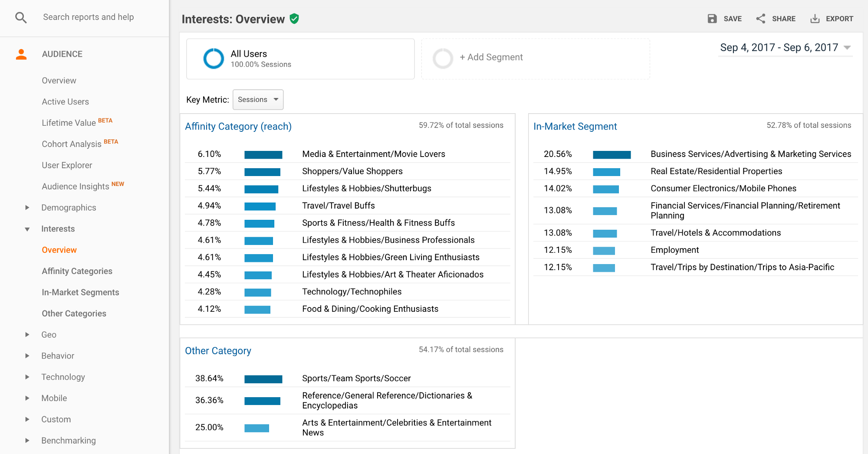Select Interests Overview in sidebar
868x454 pixels.
tap(59, 250)
